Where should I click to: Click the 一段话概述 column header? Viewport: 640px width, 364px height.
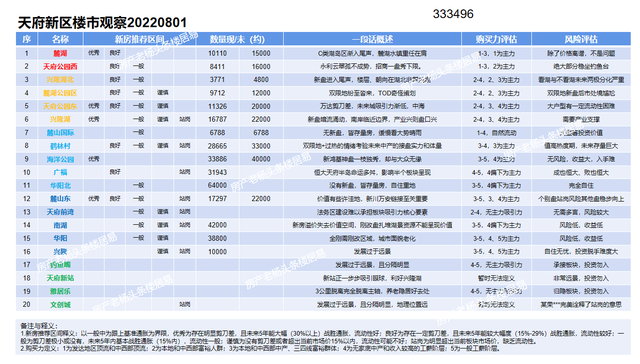(372, 39)
